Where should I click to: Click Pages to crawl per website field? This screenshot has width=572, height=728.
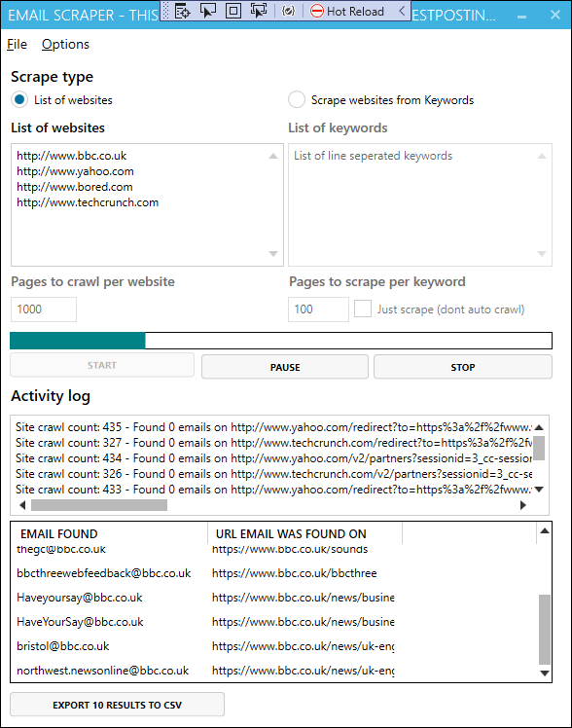44,309
